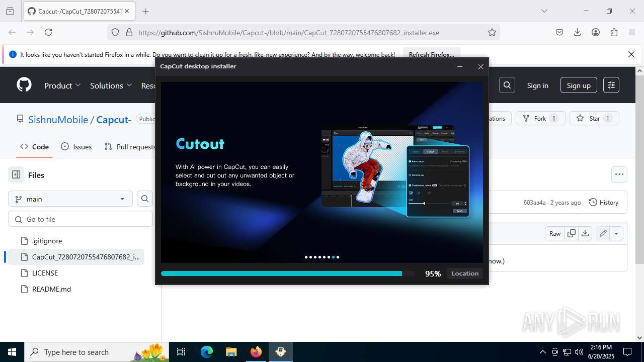Click the Go to file search field

pos(80,219)
